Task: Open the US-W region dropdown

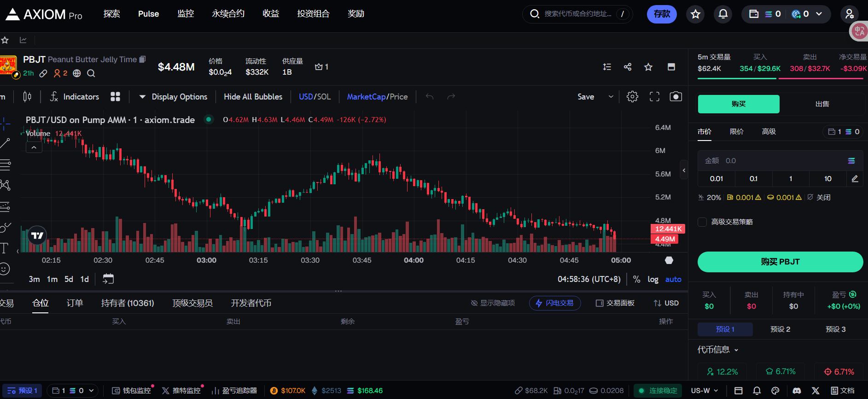Action: pos(705,391)
